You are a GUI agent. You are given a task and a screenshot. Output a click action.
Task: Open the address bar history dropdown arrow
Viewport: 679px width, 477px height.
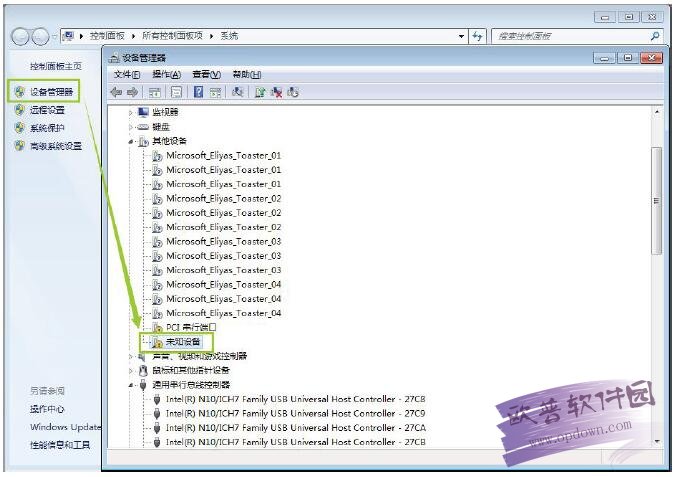click(x=461, y=36)
